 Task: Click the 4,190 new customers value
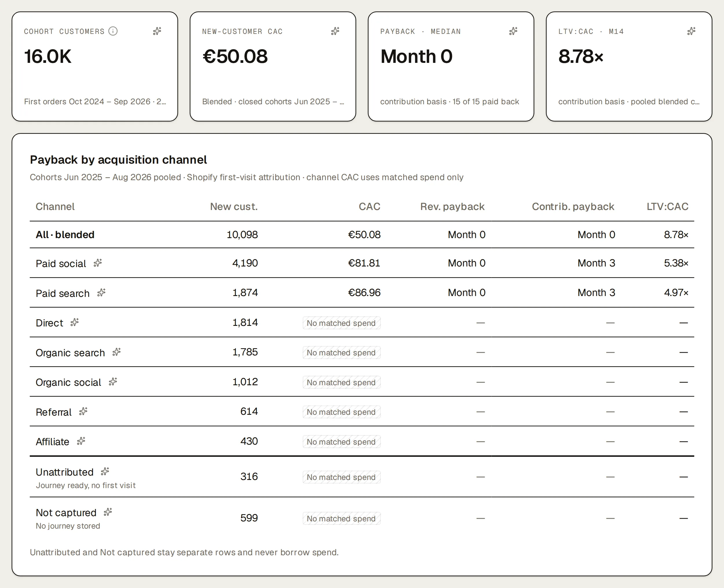point(245,263)
